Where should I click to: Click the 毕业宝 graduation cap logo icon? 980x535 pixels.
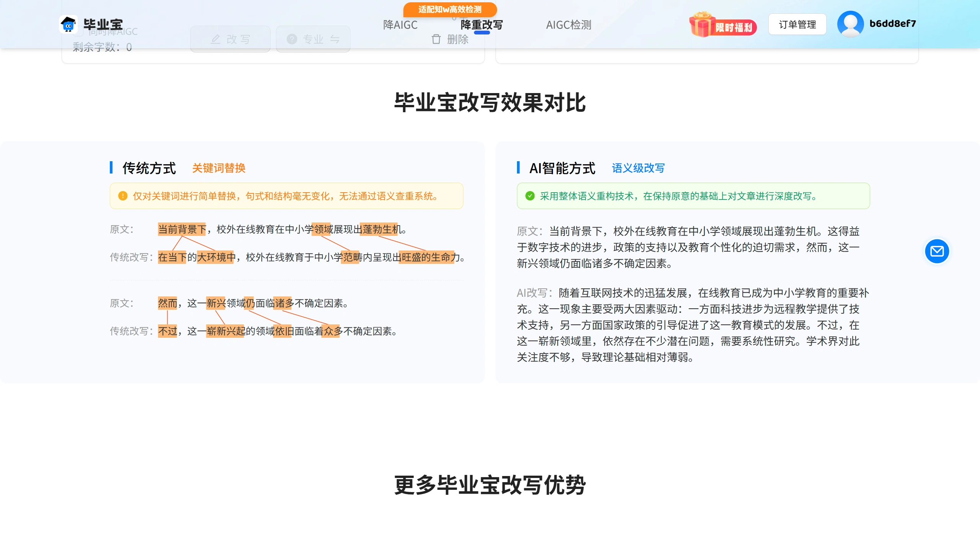click(x=68, y=25)
